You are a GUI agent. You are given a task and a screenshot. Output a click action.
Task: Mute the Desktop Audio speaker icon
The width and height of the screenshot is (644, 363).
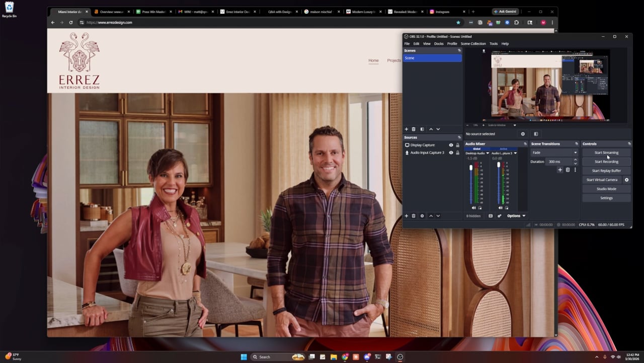point(473,207)
